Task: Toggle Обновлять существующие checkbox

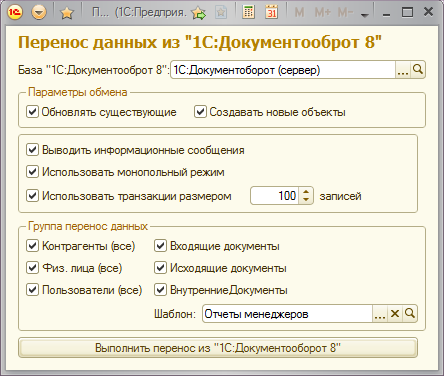Action: pos(32,112)
